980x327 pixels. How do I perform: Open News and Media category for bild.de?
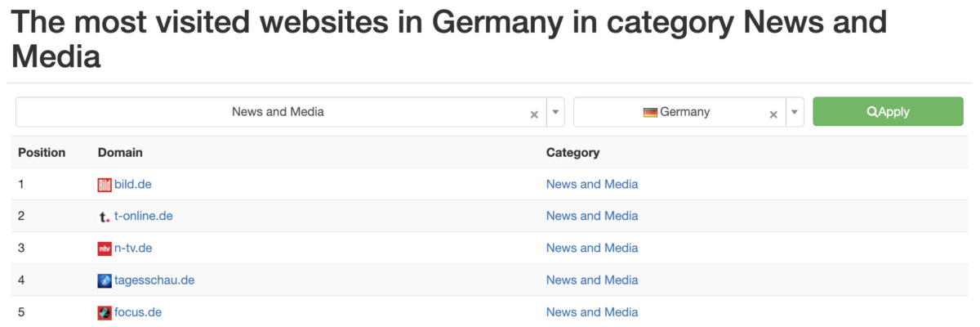point(592,185)
